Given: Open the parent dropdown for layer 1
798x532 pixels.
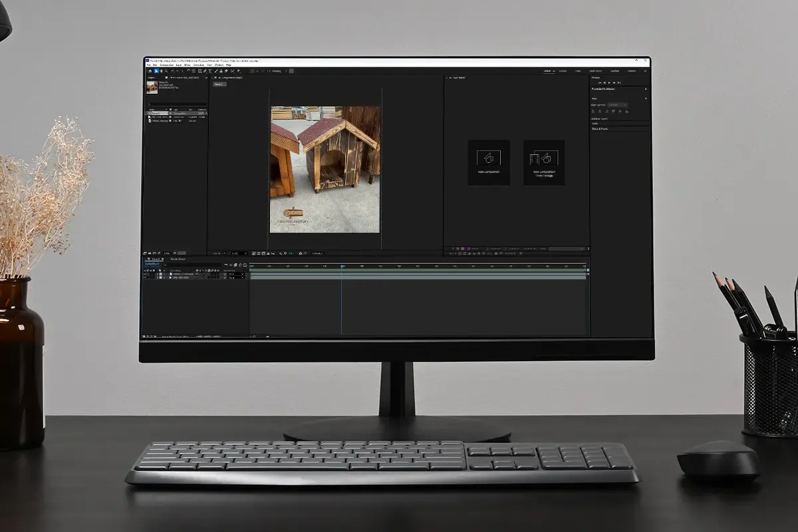Looking at the screenshot, I should click(x=235, y=273).
